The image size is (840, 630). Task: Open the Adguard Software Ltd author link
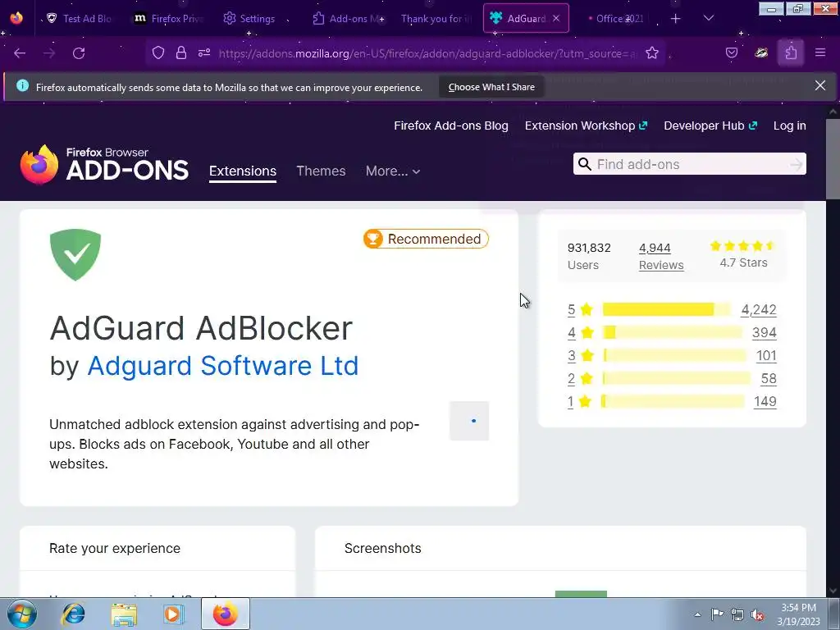223,366
